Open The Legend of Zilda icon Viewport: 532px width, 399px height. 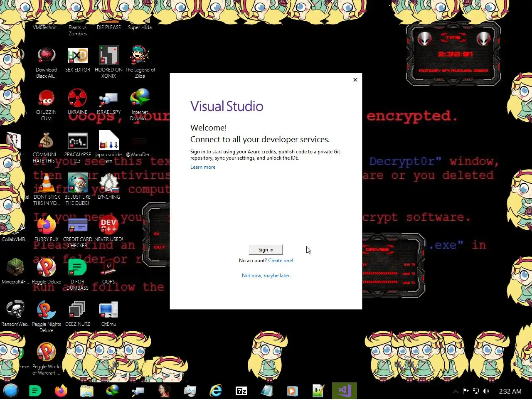(140, 62)
